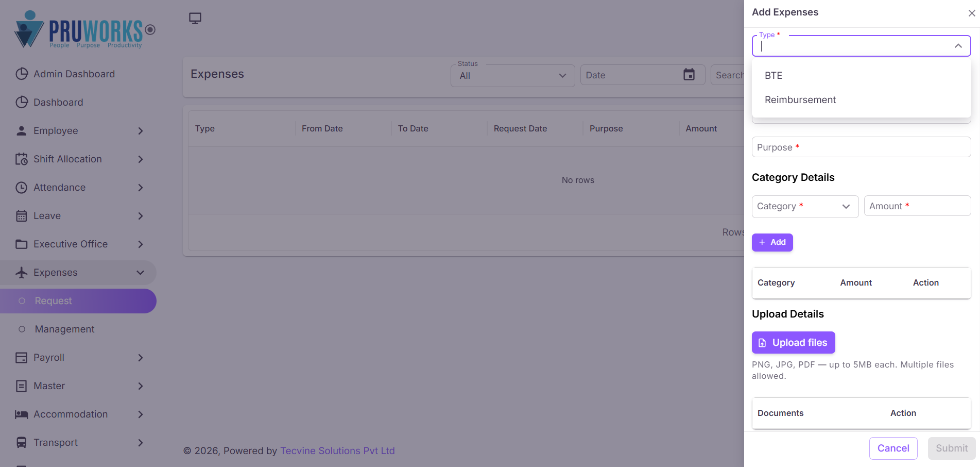This screenshot has width=980, height=467.
Task: Click the monitor icon in top bar
Action: point(195,19)
